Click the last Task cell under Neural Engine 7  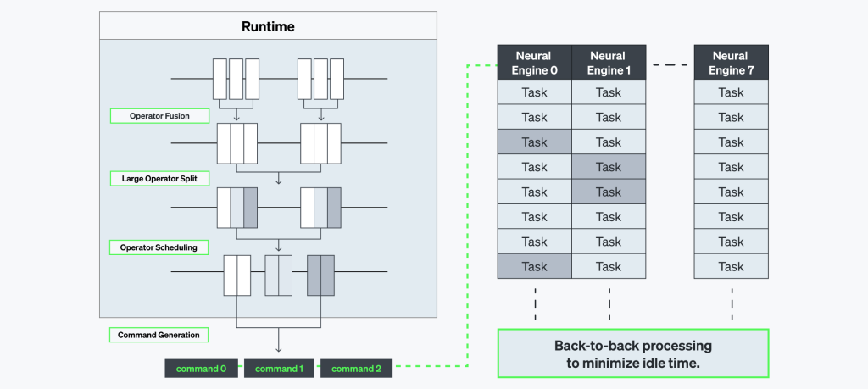[731, 266]
